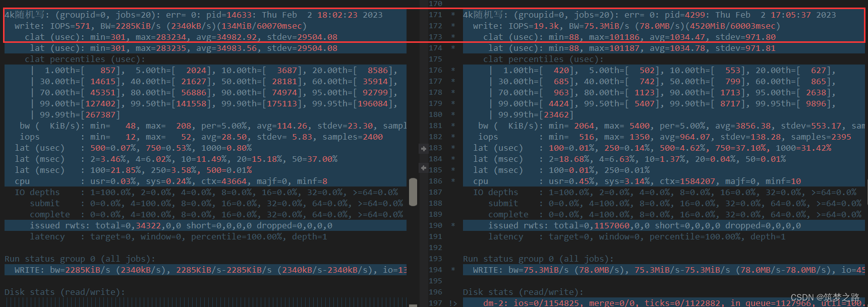The height and width of the screenshot is (307, 868).
Task: Click the write line showing IOPS=19.3k
Action: 626,26
